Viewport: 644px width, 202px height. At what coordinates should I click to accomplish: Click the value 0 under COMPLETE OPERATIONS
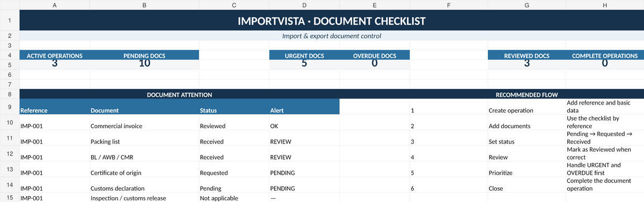(x=605, y=63)
